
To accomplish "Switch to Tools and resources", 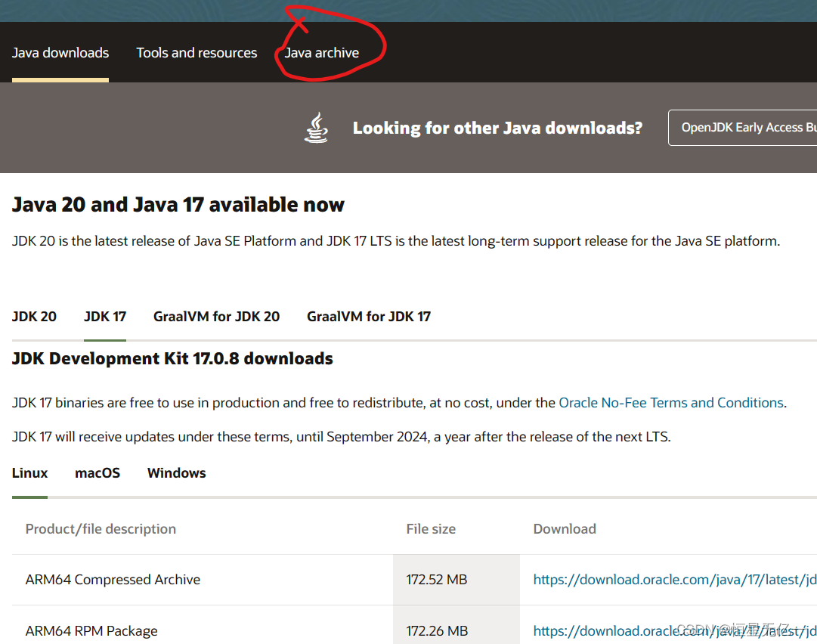I will tap(197, 53).
